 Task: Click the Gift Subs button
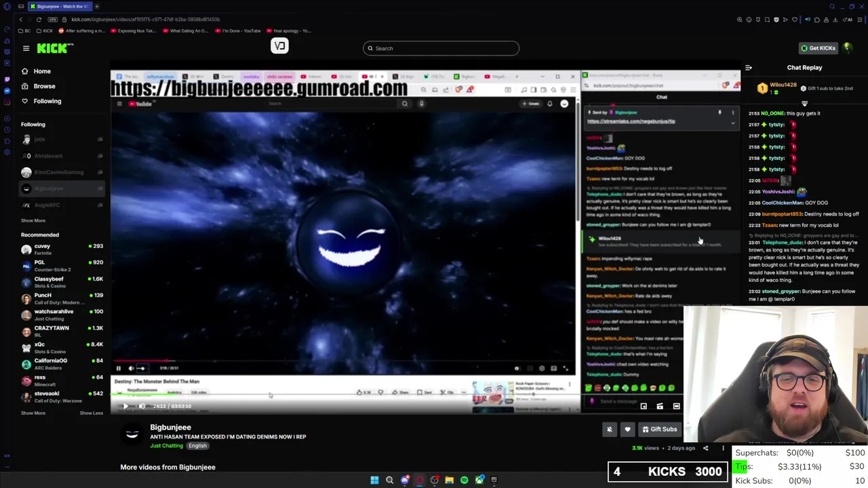pyautogui.click(x=658, y=429)
